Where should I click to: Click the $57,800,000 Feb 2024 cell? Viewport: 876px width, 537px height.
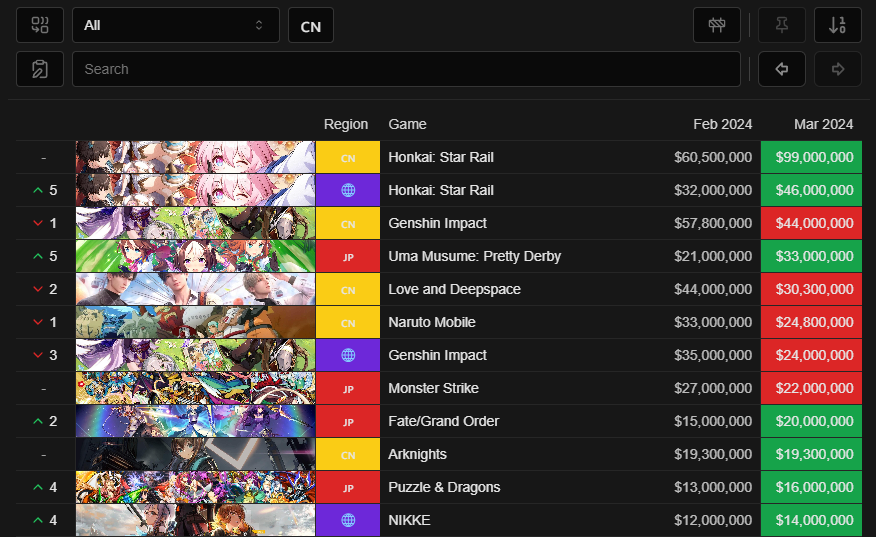tap(713, 223)
